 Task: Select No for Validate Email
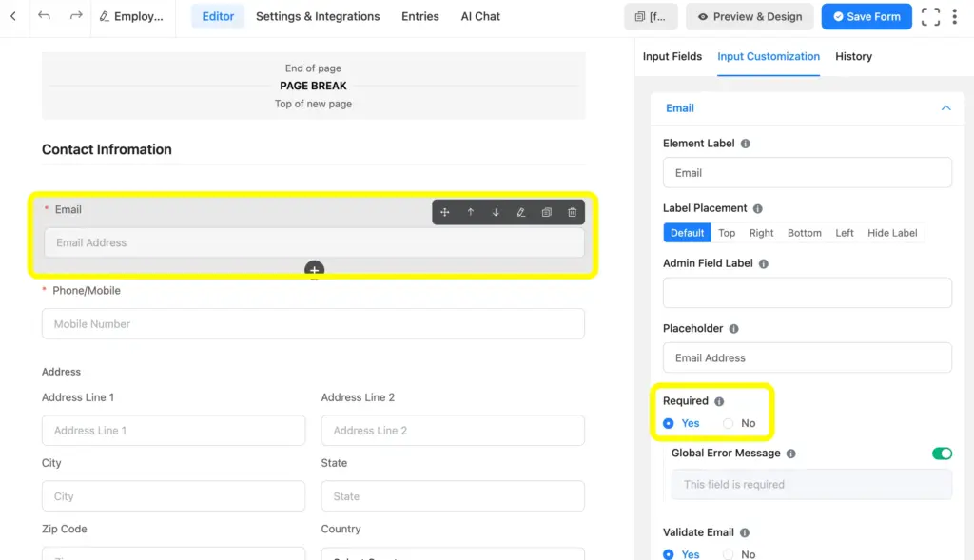[739, 554]
